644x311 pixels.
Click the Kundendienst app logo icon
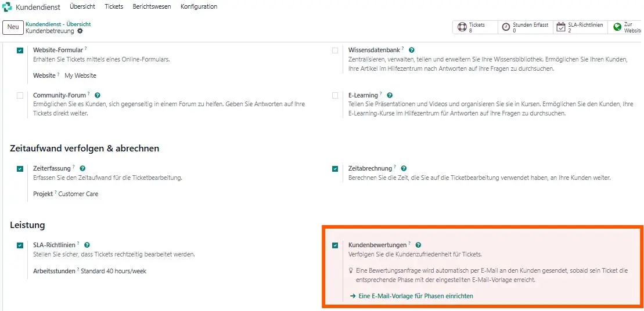tap(7, 7)
